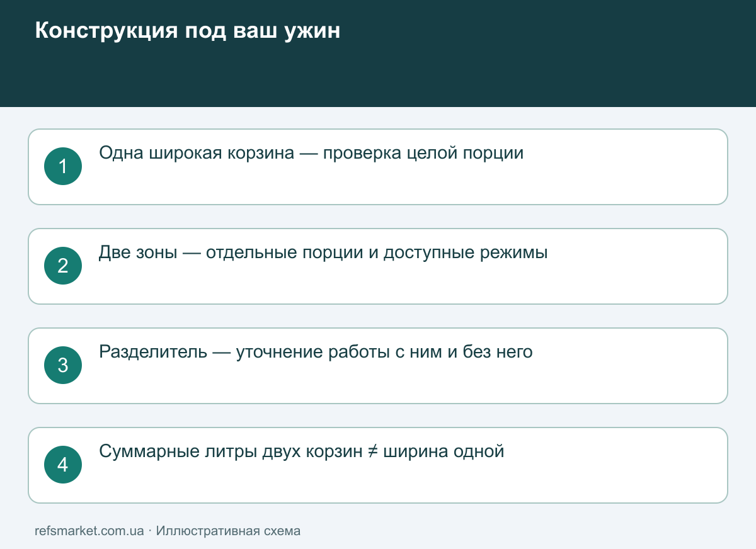Click the "Иллюстративная схема" footer caption
Image resolution: width=756 pixels, height=549 pixels.
pyautogui.click(x=228, y=531)
